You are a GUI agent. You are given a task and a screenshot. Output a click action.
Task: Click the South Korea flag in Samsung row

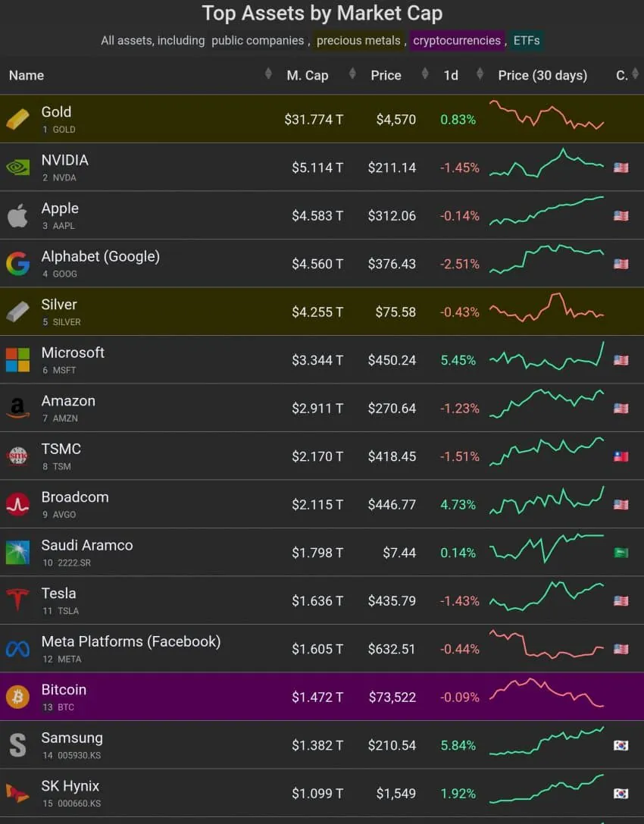621,745
